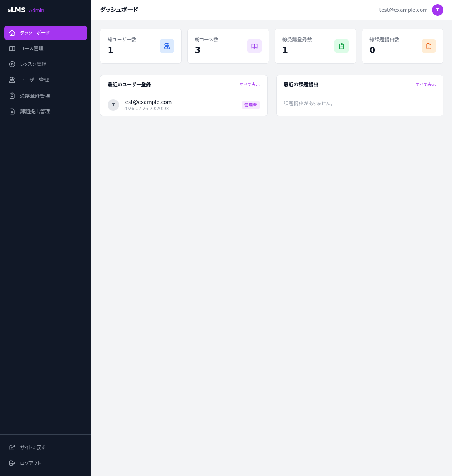Open the purple T avatar in header
The width and height of the screenshot is (452, 476).
pyautogui.click(x=438, y=10)
